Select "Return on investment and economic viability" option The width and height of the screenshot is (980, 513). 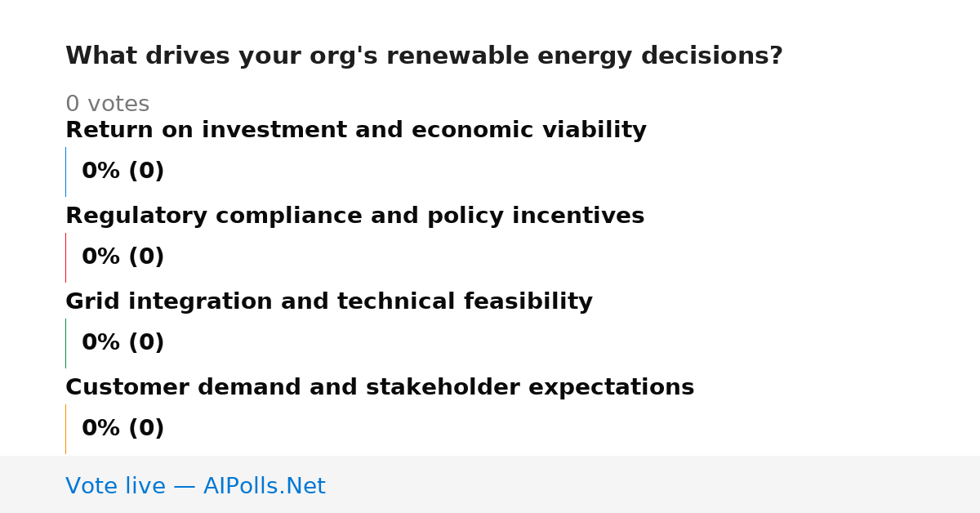pyautogui.click(x=356, y=131)
